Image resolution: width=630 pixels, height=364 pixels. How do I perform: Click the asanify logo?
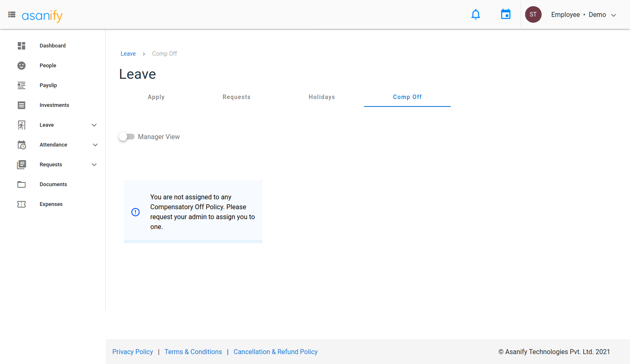[42, 16]
